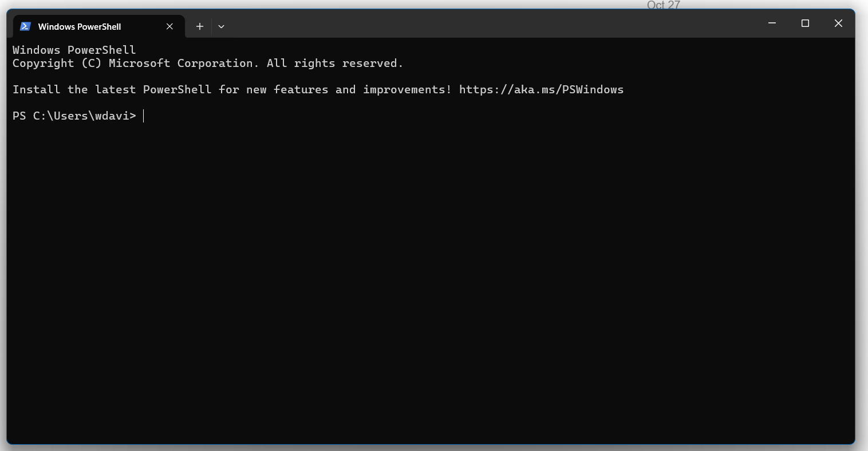Click the word "improvements!" in the terminal

407,90
